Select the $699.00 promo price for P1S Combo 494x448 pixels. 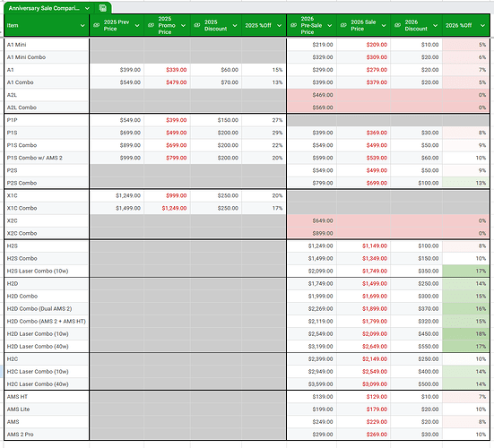click(167, 145)
